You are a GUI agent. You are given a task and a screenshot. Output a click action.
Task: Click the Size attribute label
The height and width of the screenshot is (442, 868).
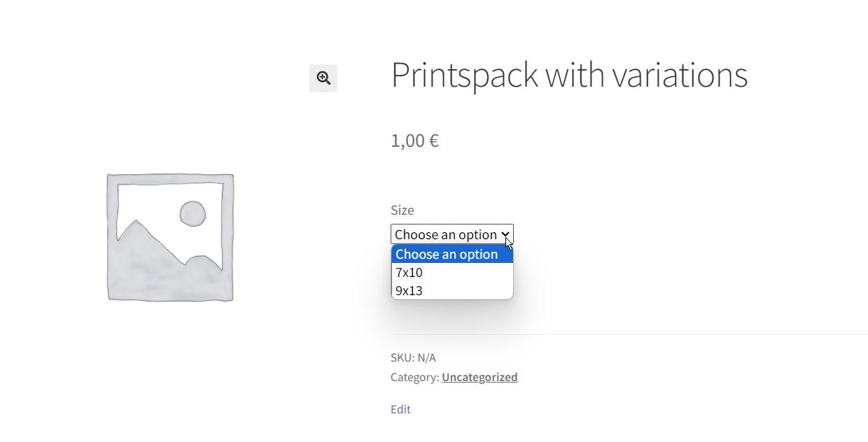pos(402,210)
